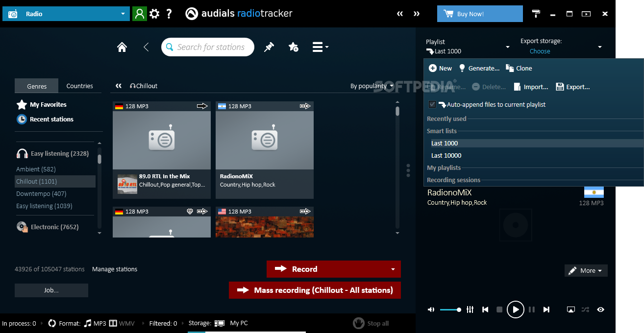Expand right panel with double chevron
Image resolution: width=644 pixels, height=333 pixels.
coord(417,14)
